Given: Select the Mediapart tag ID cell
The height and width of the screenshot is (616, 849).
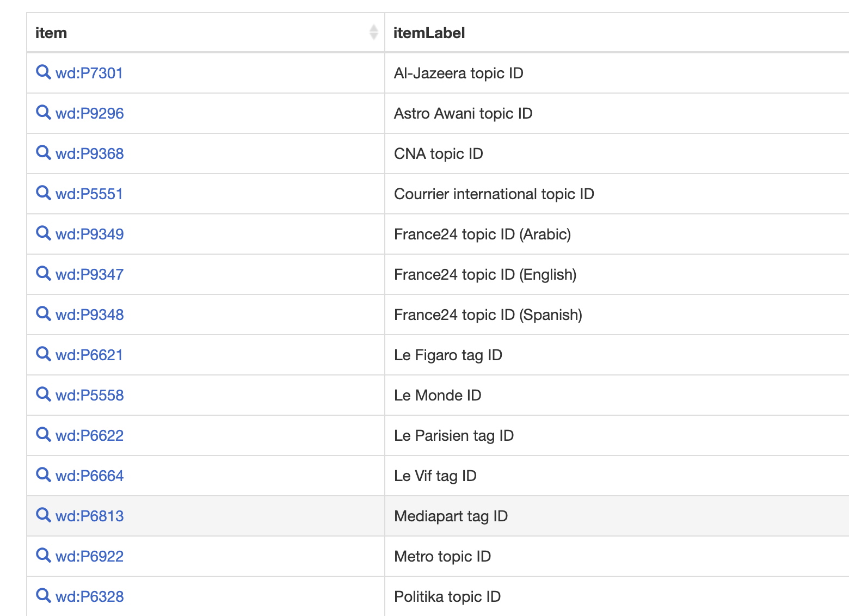Looking at the screenshot, I should pos(451,516).
